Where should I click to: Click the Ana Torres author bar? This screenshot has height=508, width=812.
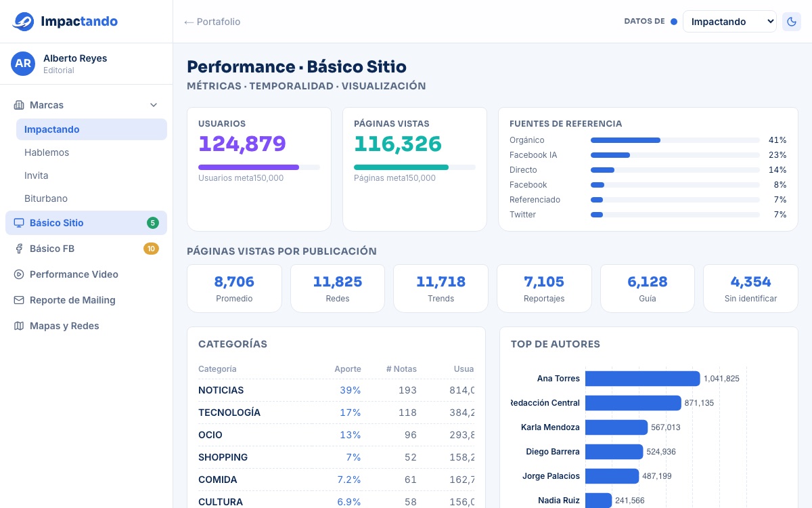[643, 379]
